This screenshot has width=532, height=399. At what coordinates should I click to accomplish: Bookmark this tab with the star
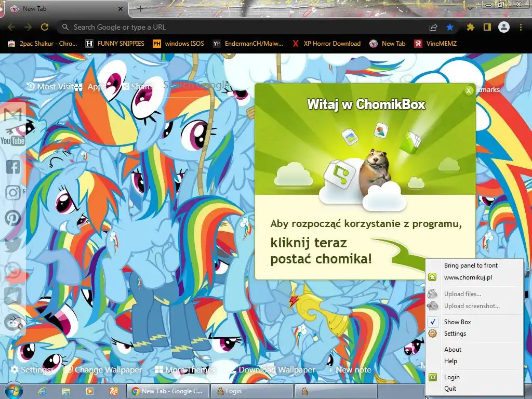click(x=450, y=27)
